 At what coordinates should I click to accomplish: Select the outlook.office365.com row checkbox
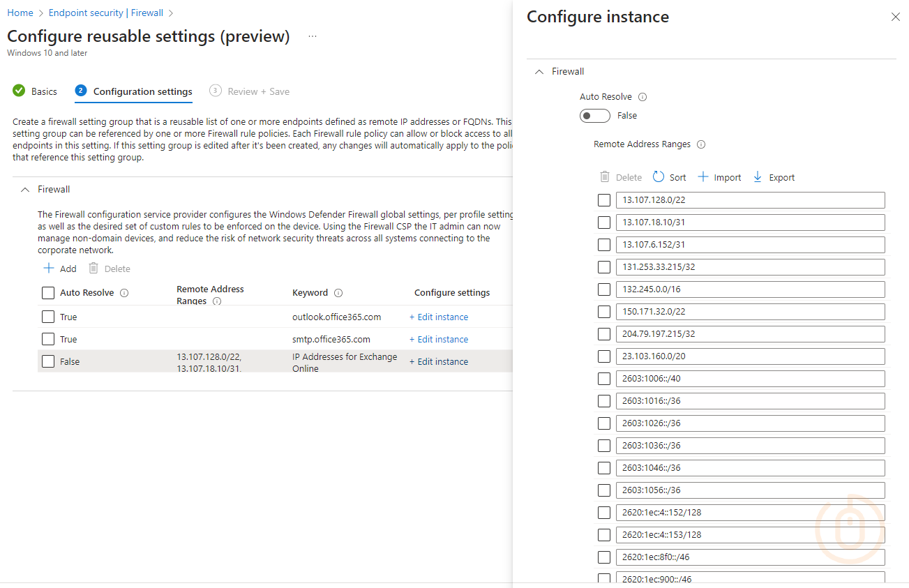(48, 317)
